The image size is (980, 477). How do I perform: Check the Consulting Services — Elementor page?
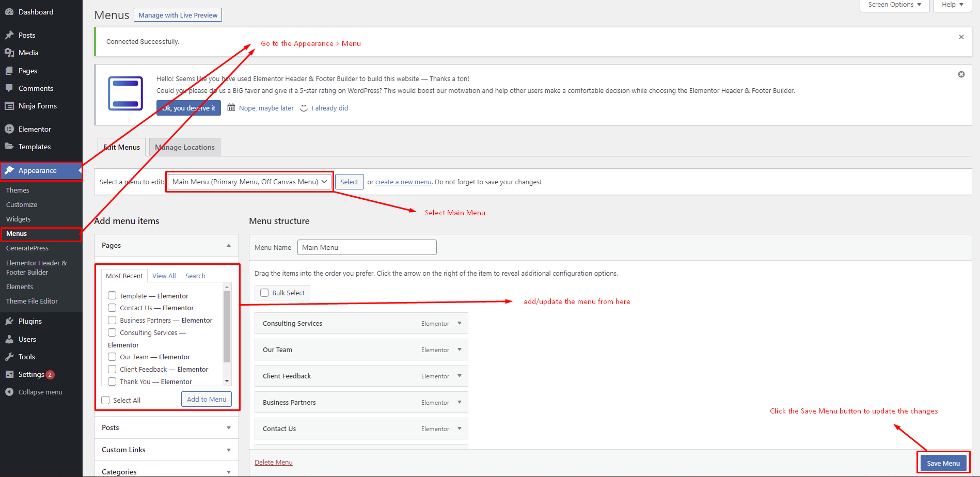[x=112, y=332]
